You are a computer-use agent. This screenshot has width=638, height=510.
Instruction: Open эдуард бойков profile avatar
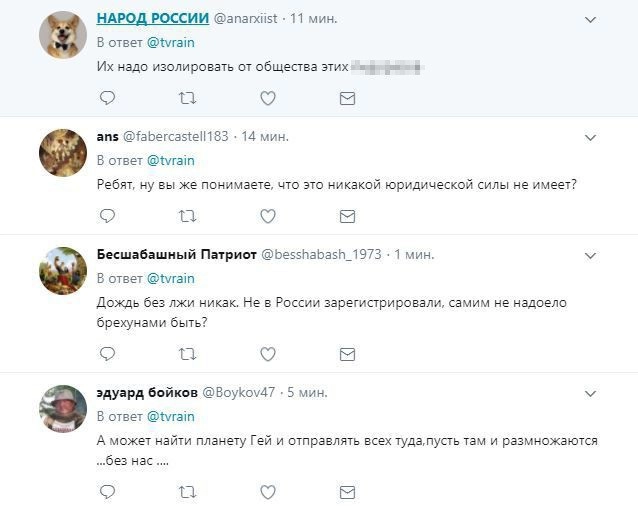[62, 407]
